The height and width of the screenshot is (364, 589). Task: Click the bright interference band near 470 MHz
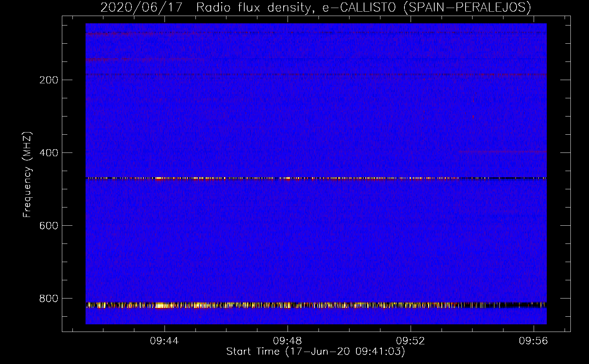pyautogui.click(x=316, y=178)
